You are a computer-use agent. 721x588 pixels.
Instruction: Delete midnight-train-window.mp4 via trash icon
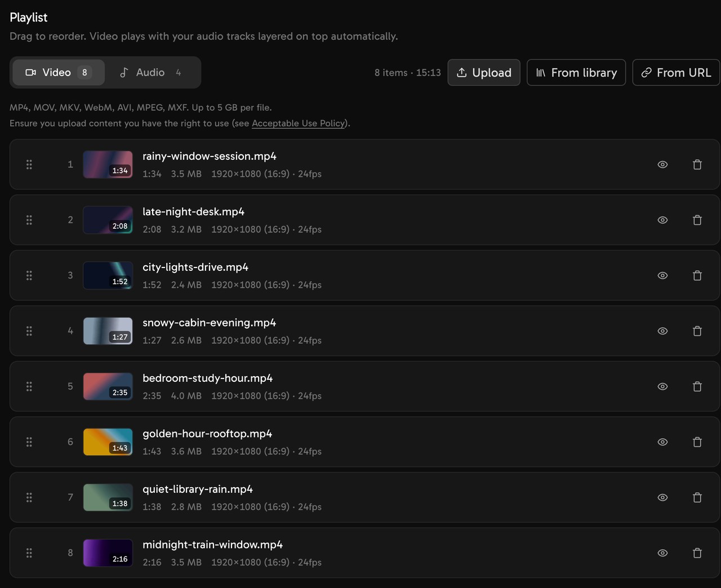pos(697,553)
